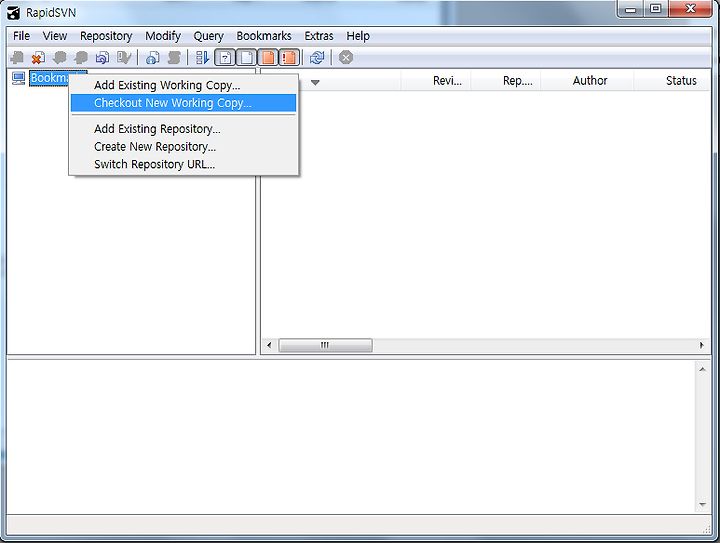The image size is (720, 543).
Task: Toggle show unversioned files button
Action: click(x=225, y=57)
